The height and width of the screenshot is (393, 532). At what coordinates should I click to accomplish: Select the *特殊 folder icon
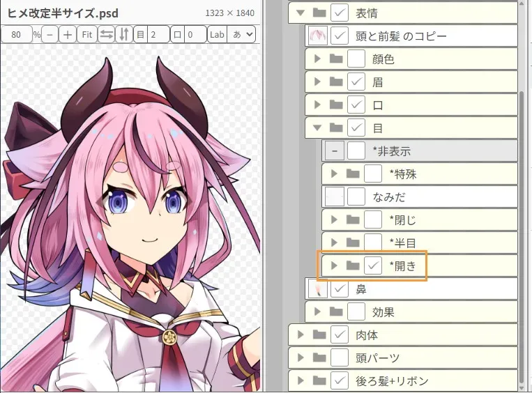[353, 174]
